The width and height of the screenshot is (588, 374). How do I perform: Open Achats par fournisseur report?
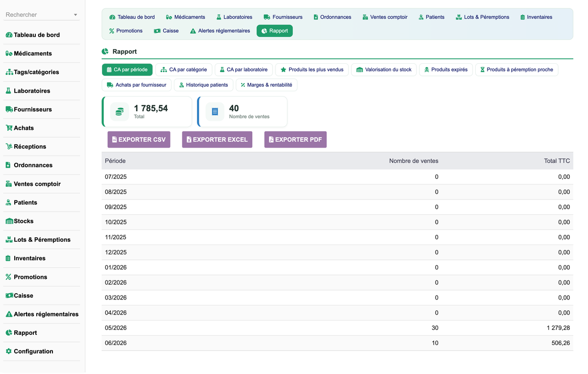click(137, 85)
